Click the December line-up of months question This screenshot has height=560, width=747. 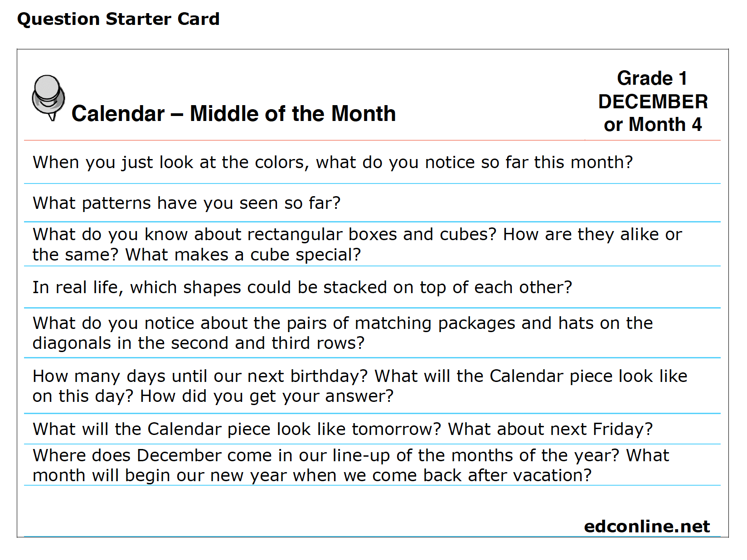(351, 465)
